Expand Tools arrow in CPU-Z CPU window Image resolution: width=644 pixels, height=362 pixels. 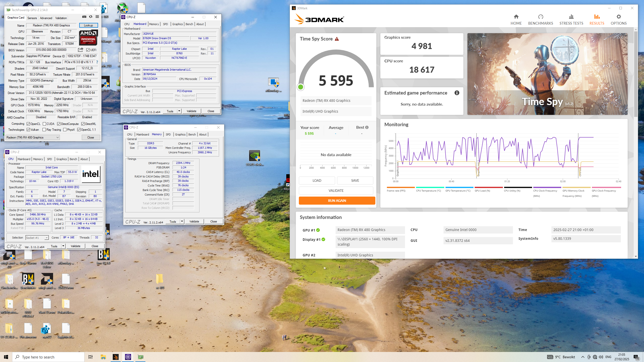[x=63, y=246]
